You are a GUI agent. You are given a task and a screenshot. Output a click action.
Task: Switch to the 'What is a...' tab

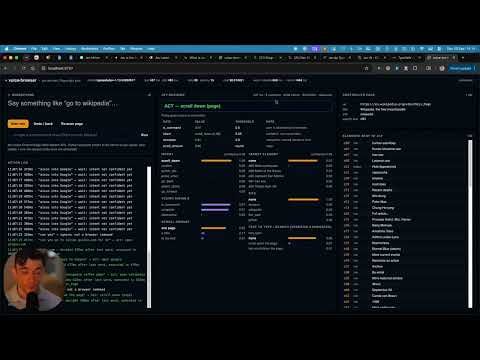point(197,58)
